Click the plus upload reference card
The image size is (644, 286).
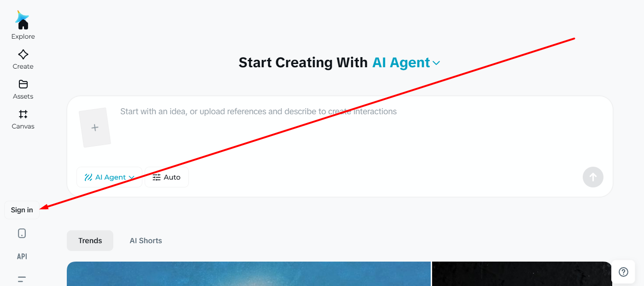tap(95, 128)
